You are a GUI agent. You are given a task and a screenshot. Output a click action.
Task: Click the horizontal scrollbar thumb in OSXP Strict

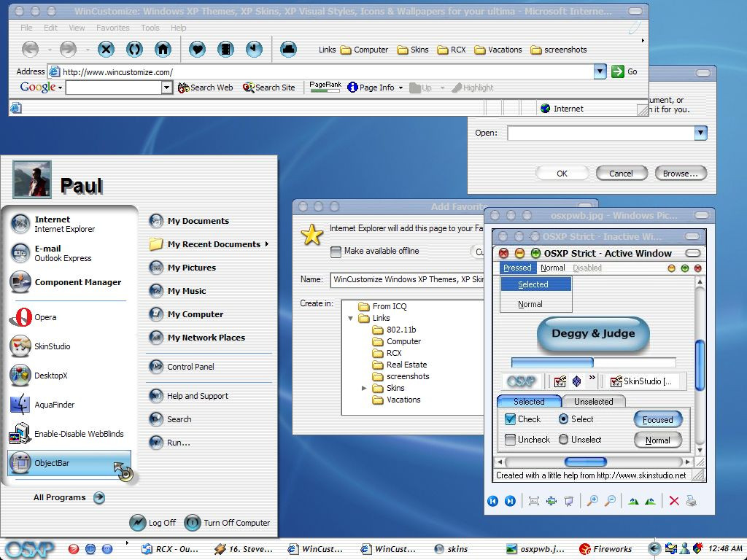coord(586,462)
